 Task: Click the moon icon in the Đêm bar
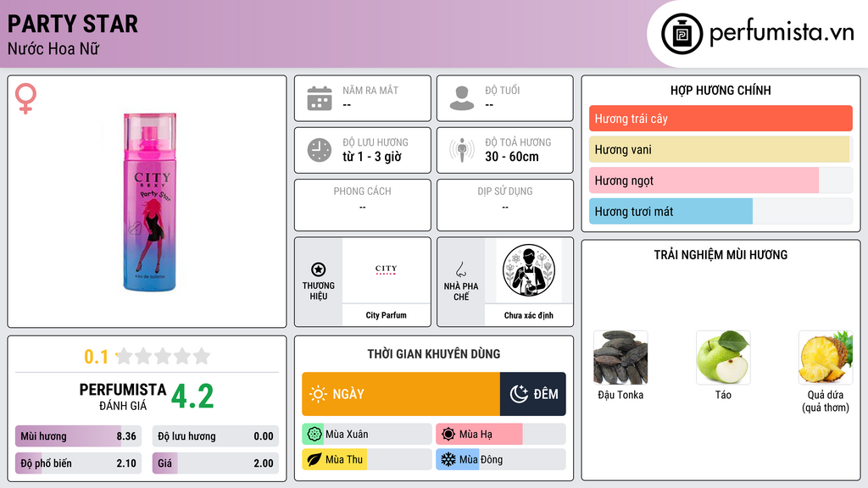pos(519,394)
